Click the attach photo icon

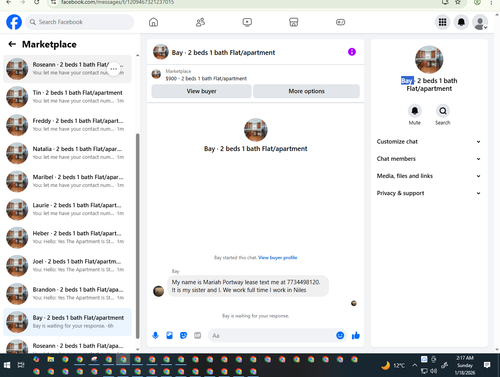pos(169,335)
